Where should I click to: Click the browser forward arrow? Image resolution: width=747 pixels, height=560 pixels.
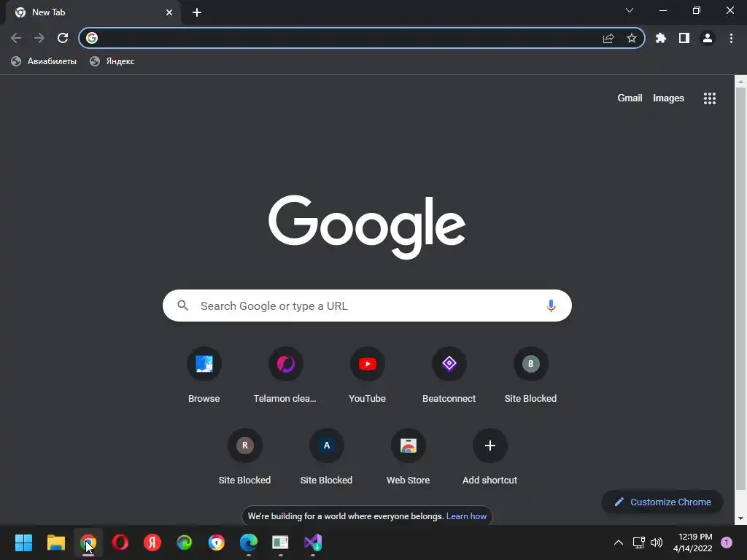[39, 38]
